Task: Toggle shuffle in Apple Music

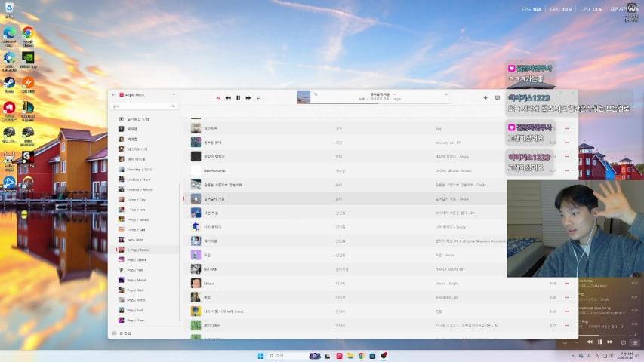Action: point(218,97)
